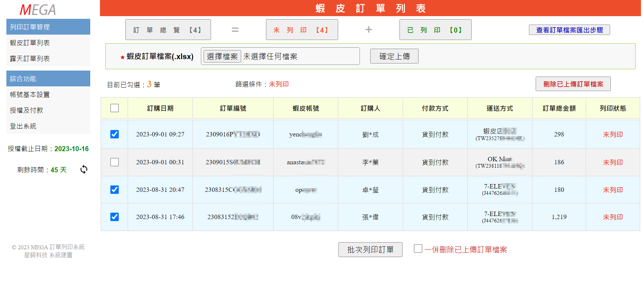Click the order date 2023-08-31 20:47
Viewport: 644px width, 300px height.
tap(160, 190)
